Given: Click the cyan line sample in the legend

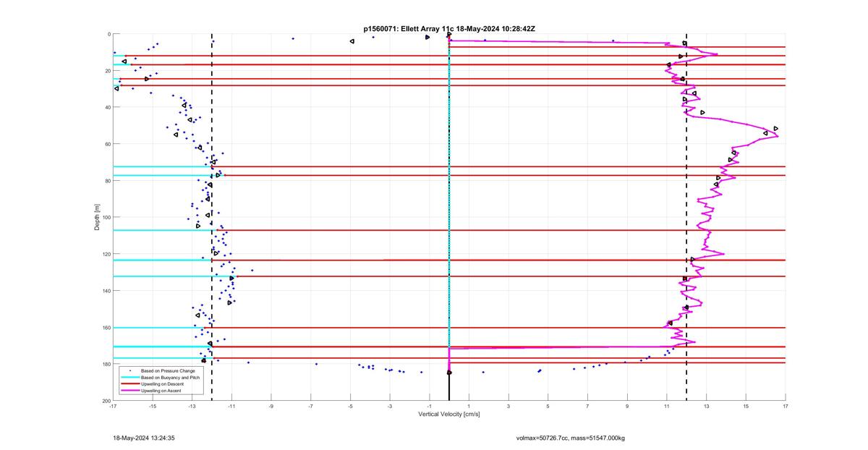Looking at the screenshot, I should [x=129, y=377].
